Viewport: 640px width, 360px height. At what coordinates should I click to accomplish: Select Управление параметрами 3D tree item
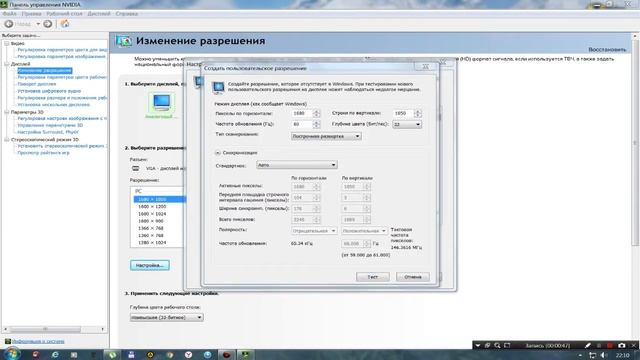coord(50,125)
